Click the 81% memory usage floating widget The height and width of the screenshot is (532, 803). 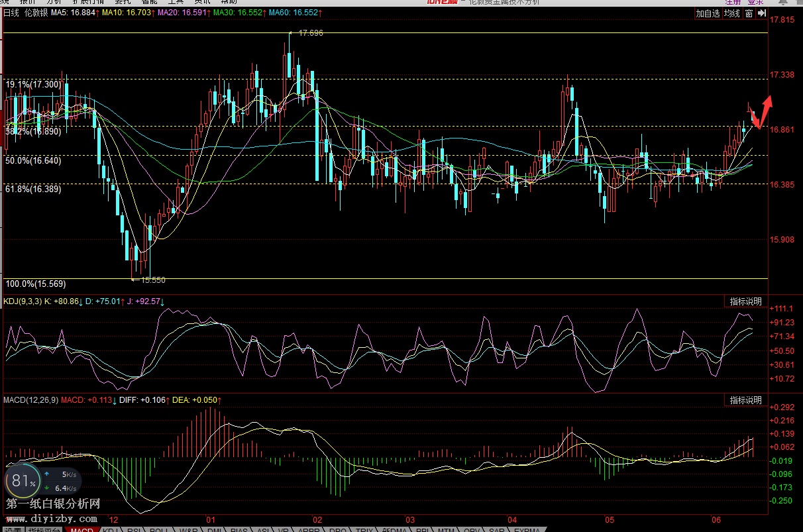click(x=23, y=482)
